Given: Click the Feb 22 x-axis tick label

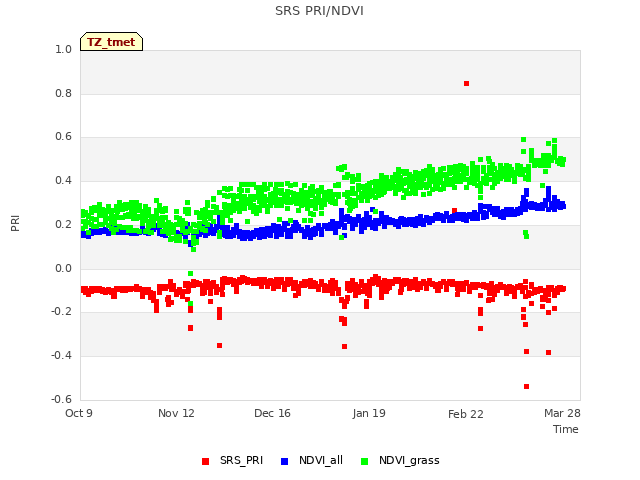Looking at the screenshot, I should coord(466,414).
